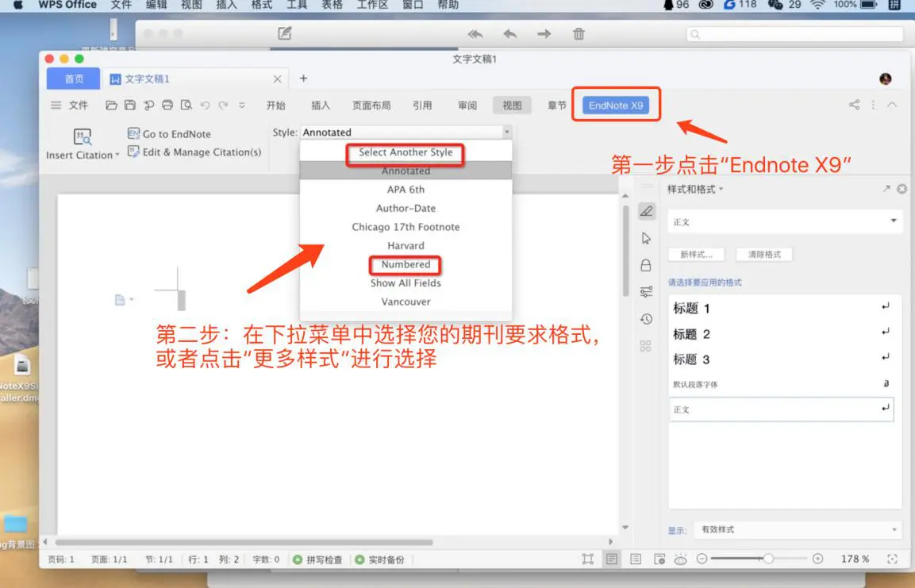Click the lock icon in side strip
This screenshot has width=915, height=588.
click(646, 265)
